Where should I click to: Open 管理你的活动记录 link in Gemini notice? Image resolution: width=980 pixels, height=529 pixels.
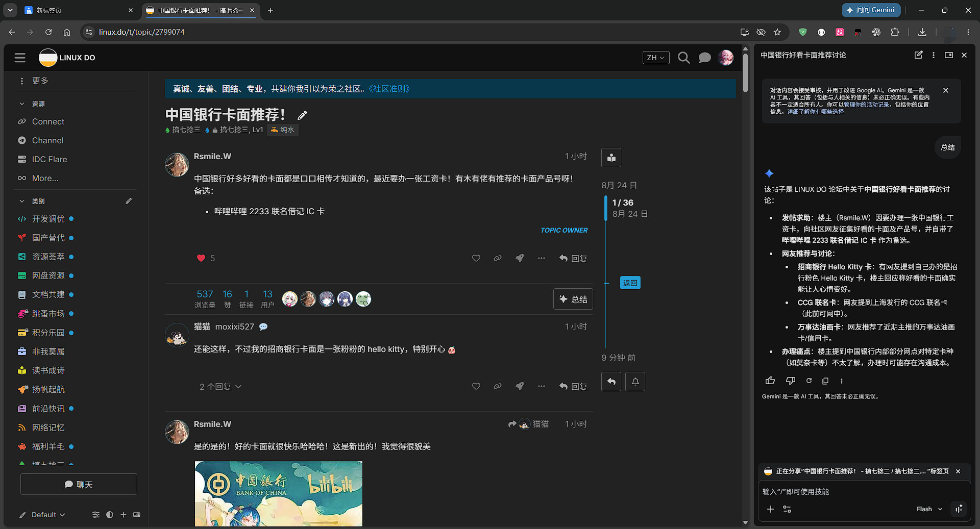tap(867, 105)
